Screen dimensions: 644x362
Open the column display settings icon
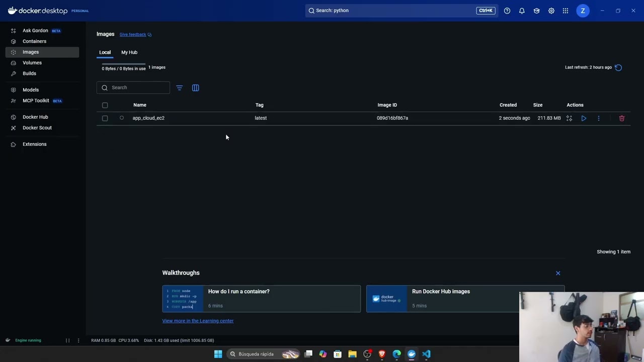pos(196,88)
